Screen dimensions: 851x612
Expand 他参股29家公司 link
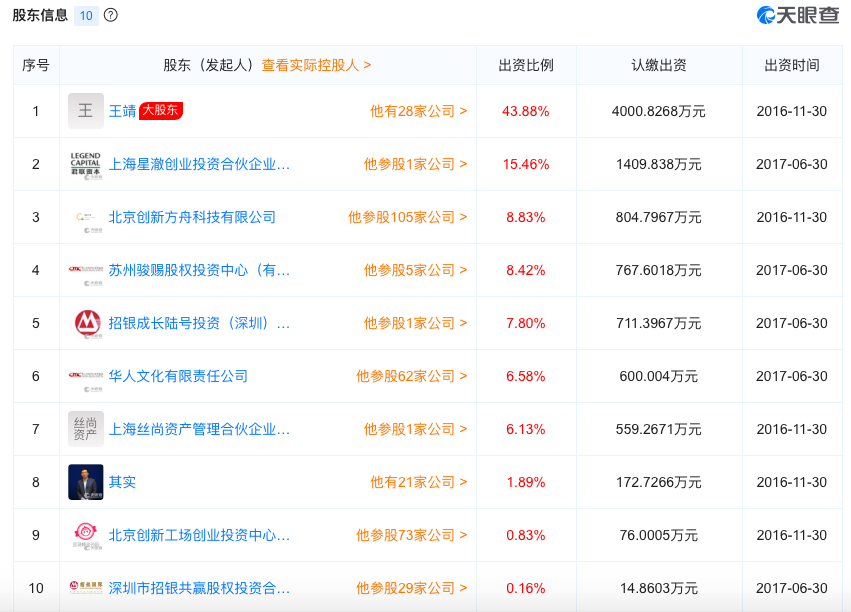click(x=411, y=588)
